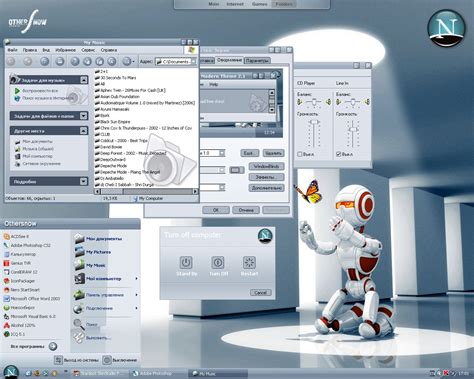Viewport: 474px width, 379px height.
Task: Open the Вид menu
Action: point(46,50)
